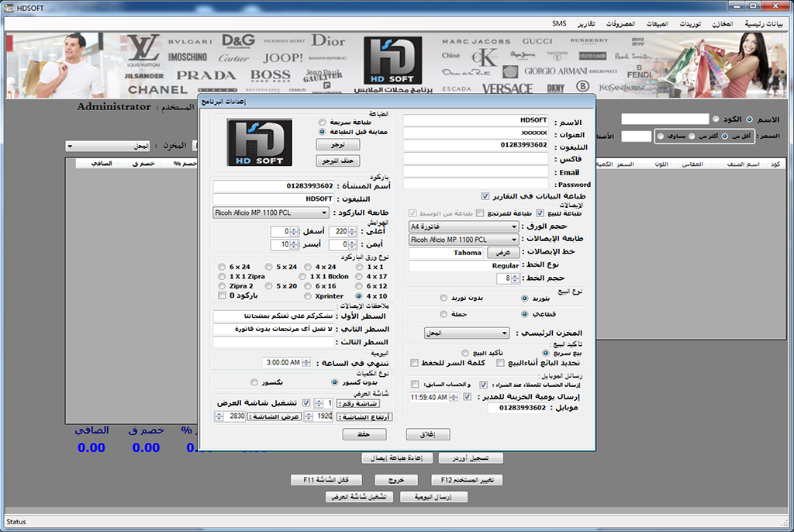This screenshot has width=794, height=532.
Task: Click the لوجو button to choose a logo
Action: click(338, 145)
